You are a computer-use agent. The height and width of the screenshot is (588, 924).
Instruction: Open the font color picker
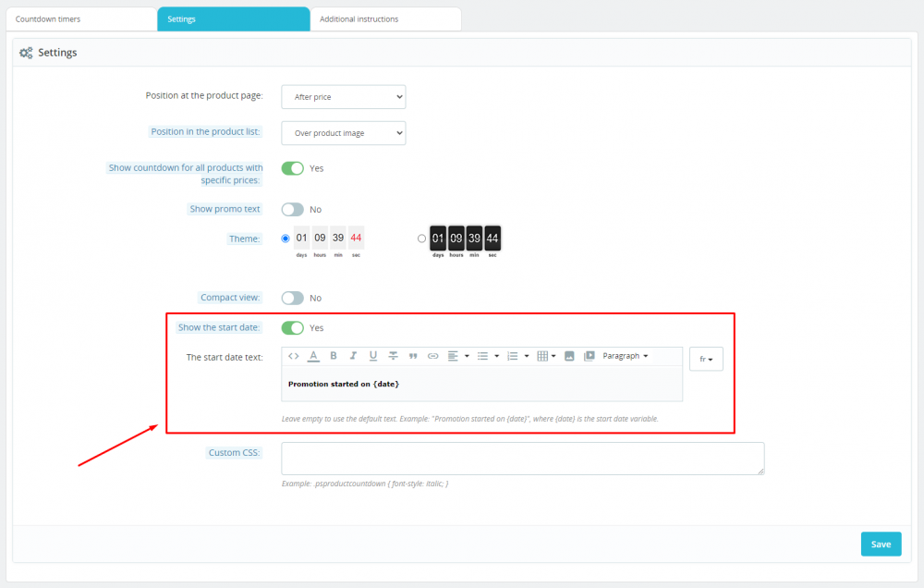313,356
